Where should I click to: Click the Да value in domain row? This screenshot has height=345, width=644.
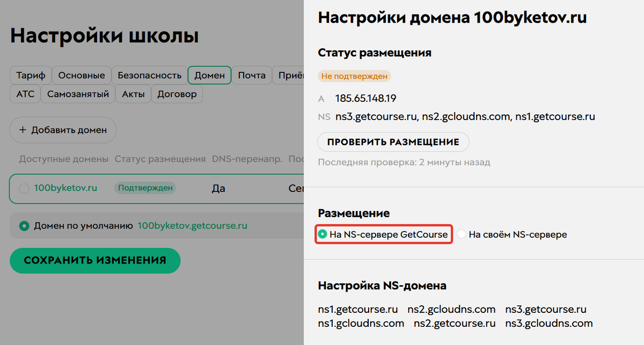218,188
